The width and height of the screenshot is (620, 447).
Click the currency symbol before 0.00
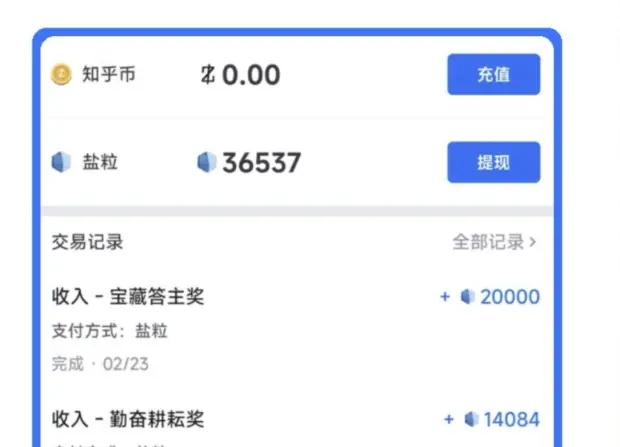208,75
